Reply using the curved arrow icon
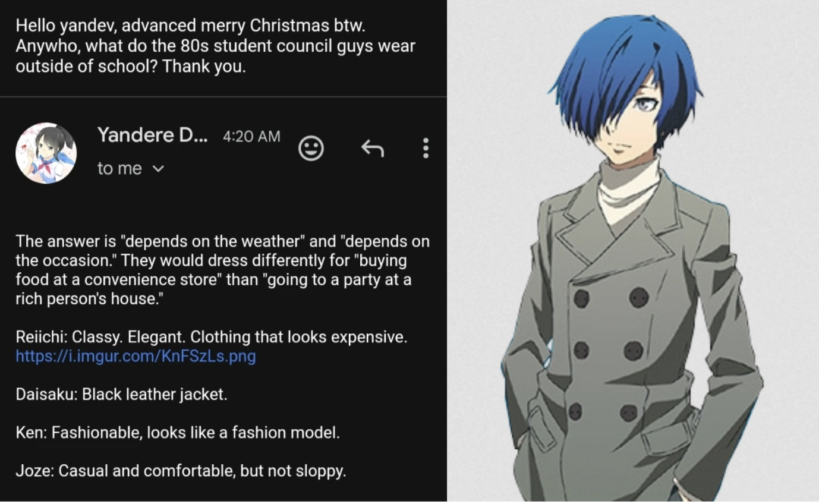 tap(373, 149)
